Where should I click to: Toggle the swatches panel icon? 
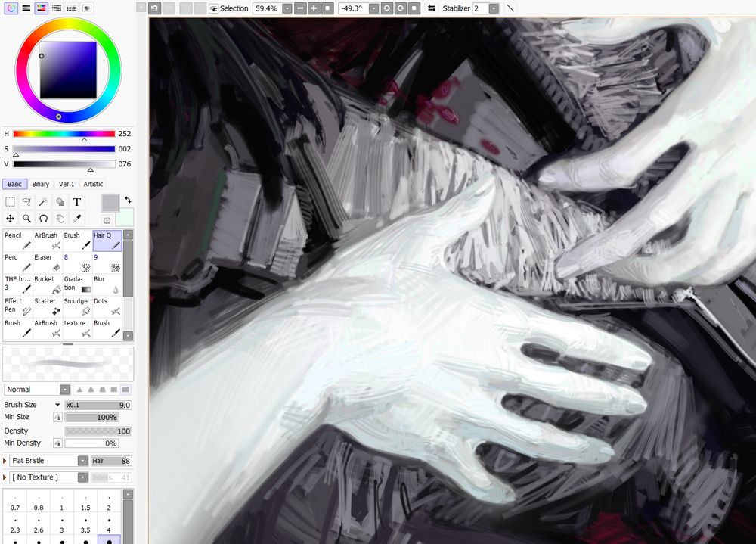click(72, 8)
